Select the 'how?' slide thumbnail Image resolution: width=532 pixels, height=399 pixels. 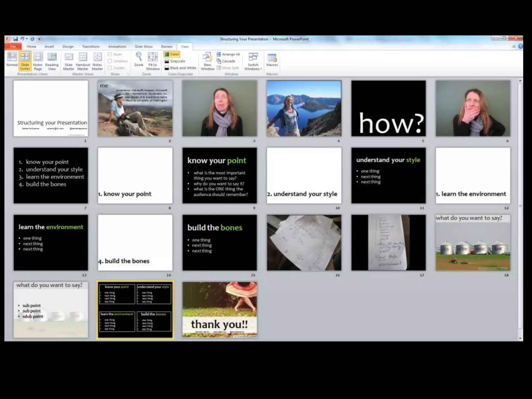point(388,108)
